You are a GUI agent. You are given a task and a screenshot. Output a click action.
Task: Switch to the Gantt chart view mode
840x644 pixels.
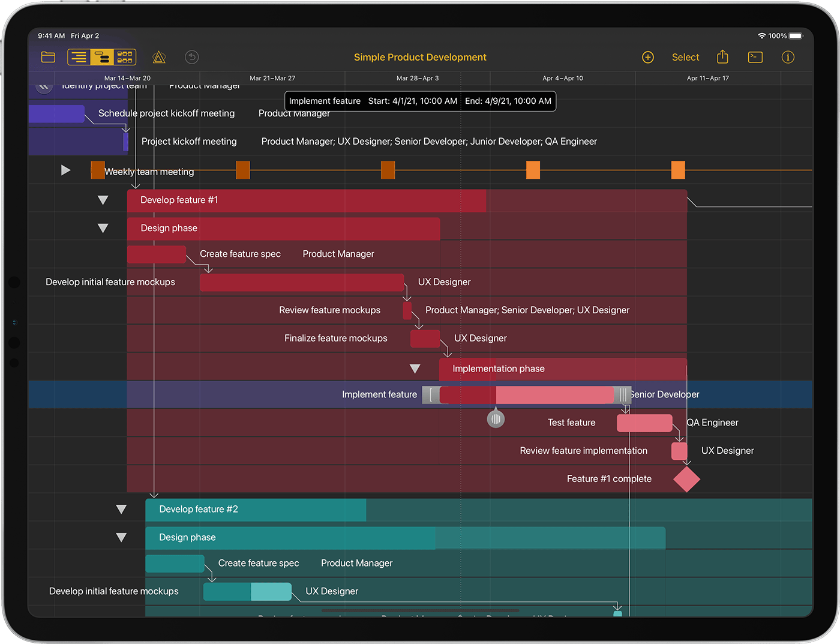coord(102,58)
